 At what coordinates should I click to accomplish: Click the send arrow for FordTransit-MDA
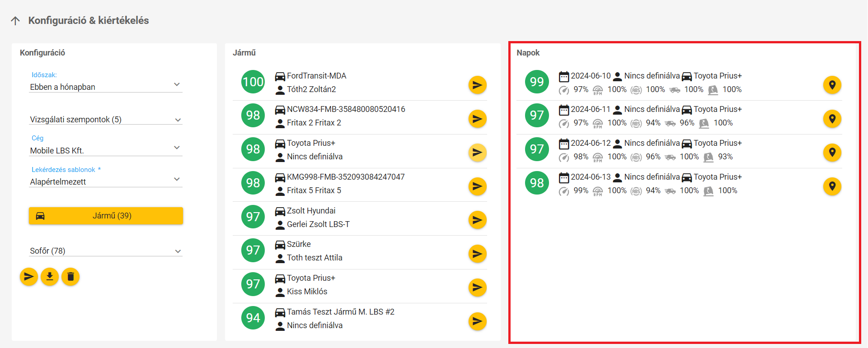pyautogui.click(x=477, y=85)
